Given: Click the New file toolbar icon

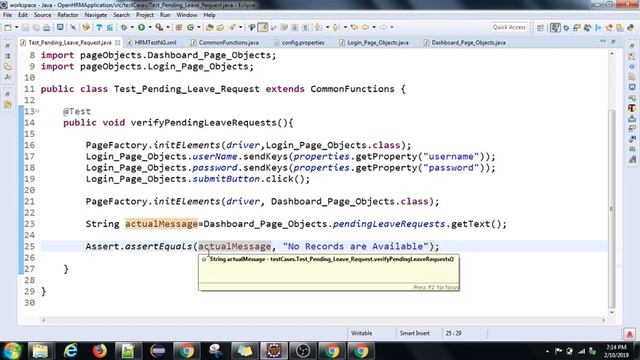Looking at the screenshot, I should click(x=8, y=27).
